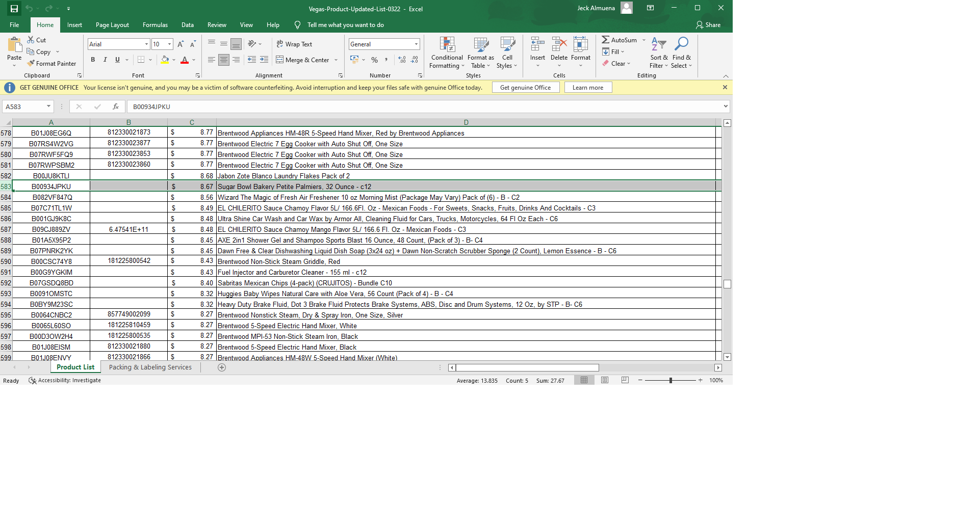This screenshot has height=531, width=980.
Task: Set Center horizontal alignment
Action: click(224, 60)
